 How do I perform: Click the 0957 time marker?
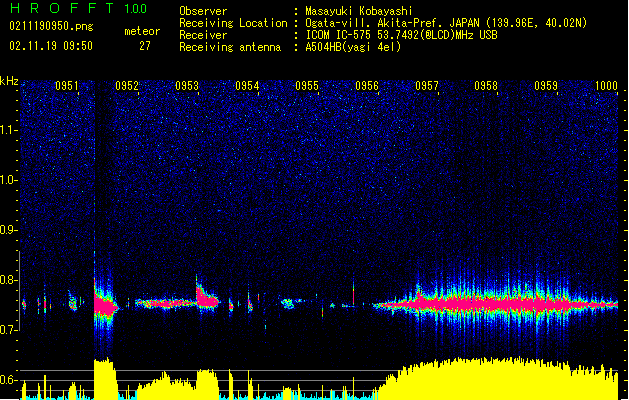tap(427, 86)
